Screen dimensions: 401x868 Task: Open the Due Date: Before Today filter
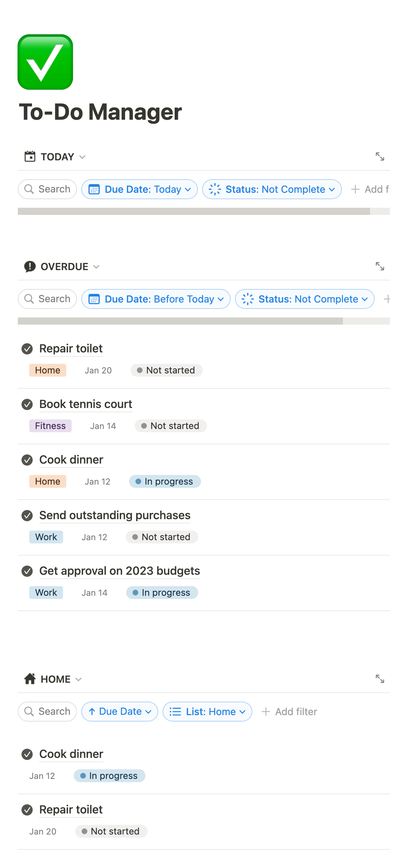156,299
